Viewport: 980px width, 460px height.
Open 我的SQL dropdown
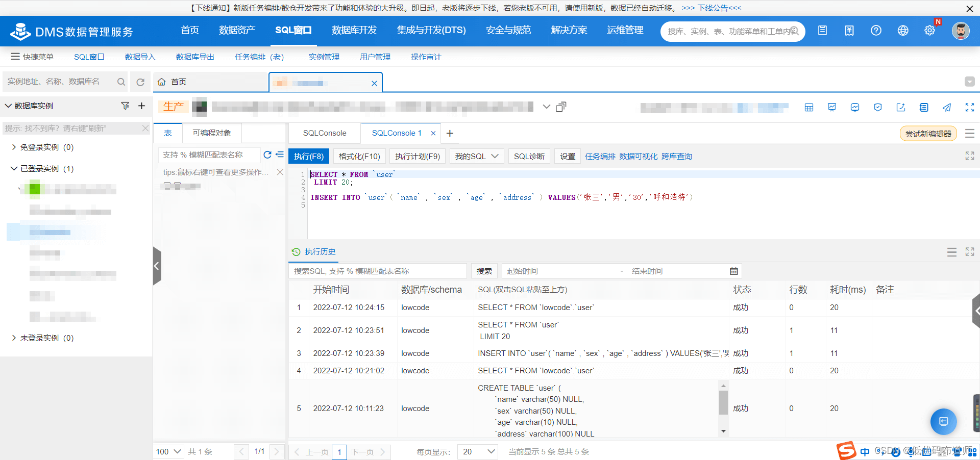(x=477, y=156)
